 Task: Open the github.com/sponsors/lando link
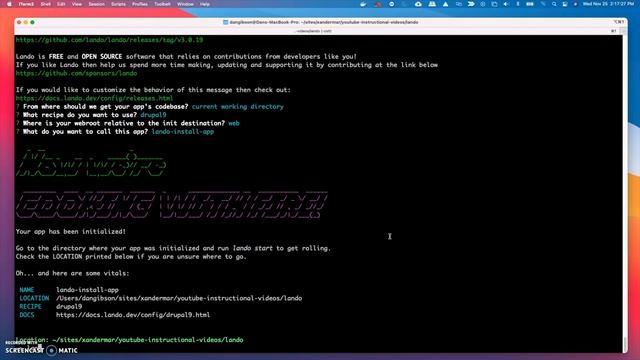coord(76,73)
